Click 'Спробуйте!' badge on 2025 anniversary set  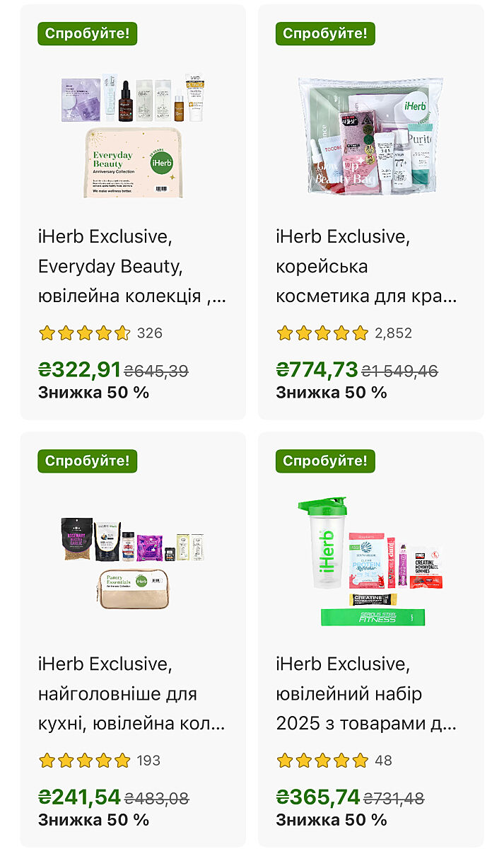(x=325, y=461)
